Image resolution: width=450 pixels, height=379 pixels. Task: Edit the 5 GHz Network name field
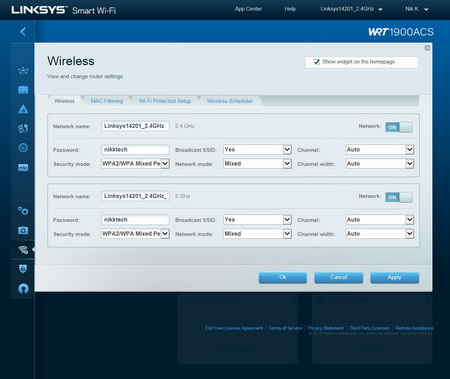[x=135, y=196]
